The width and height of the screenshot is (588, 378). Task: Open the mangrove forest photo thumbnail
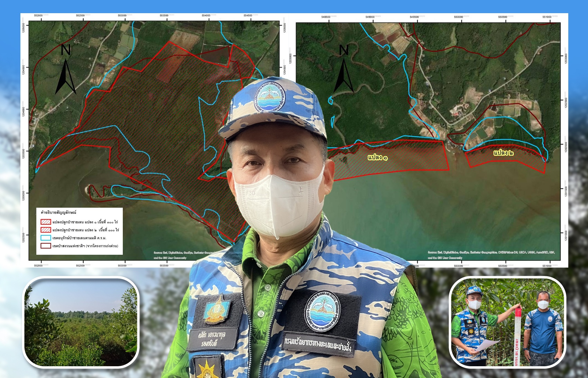(x=81, y=322)
